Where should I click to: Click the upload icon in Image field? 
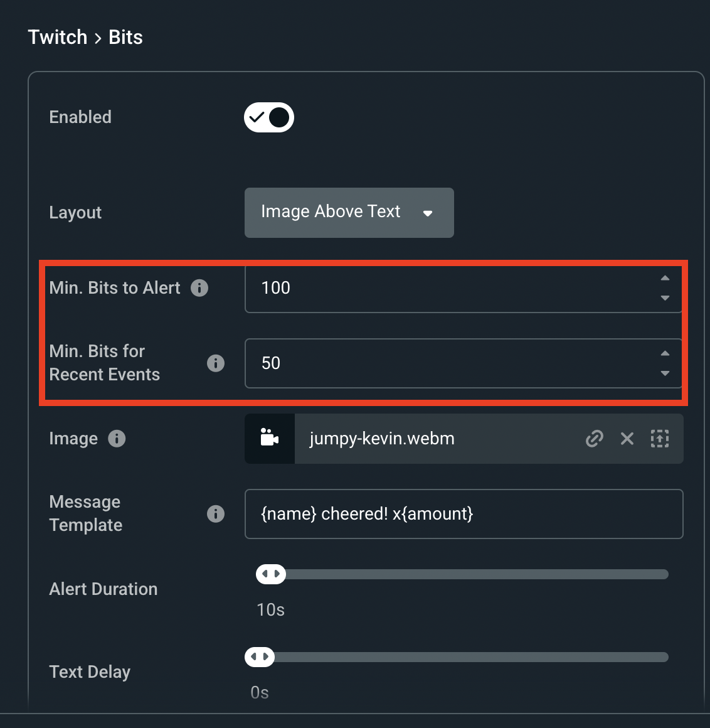pyautogui.click(x=660, y=439)
